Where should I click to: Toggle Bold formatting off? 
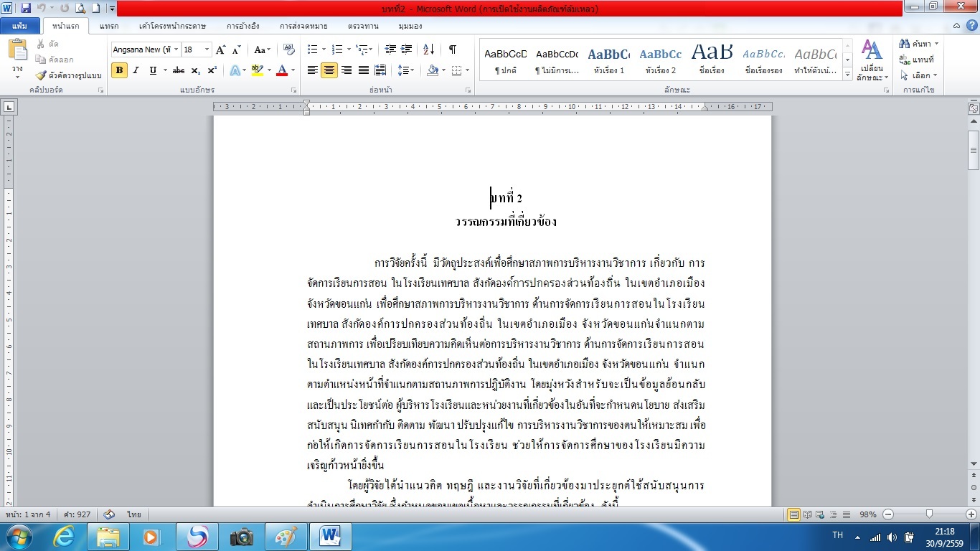119,70
